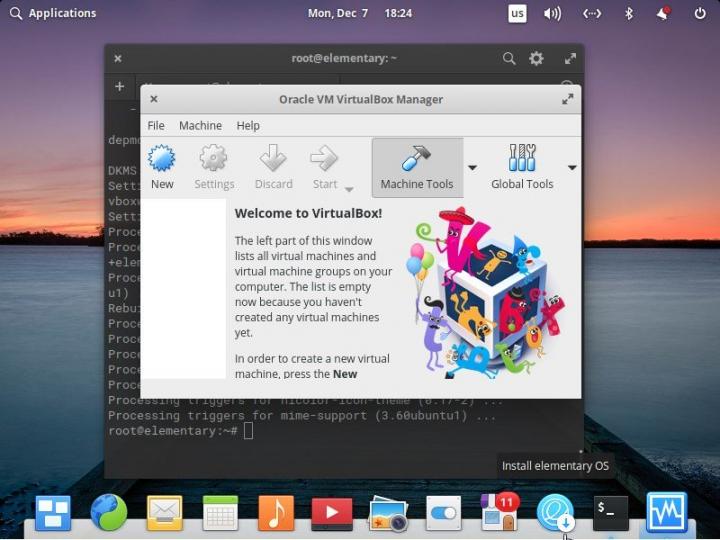Open the terminal settings gear icon
The width and height of the screenshot is (720, 540).
coord(536,59)
